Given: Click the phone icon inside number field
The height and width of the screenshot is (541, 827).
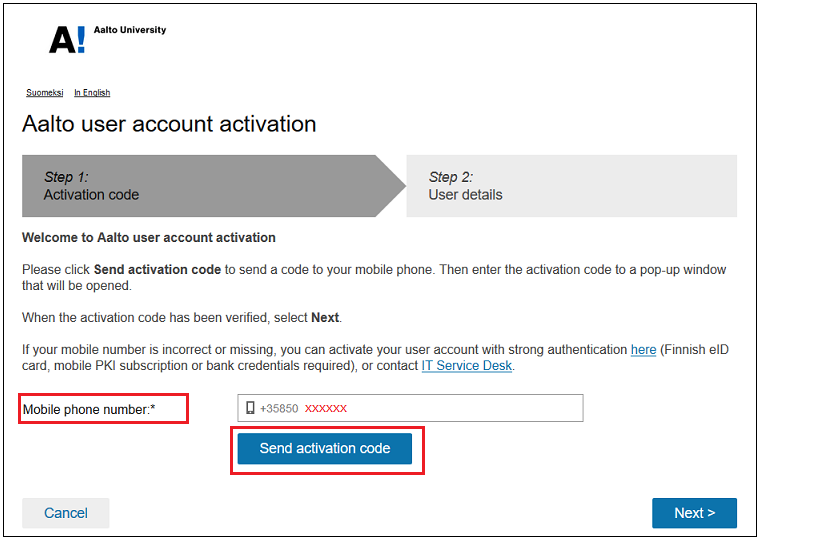Looking at the screenshot, I should point(250,408).
